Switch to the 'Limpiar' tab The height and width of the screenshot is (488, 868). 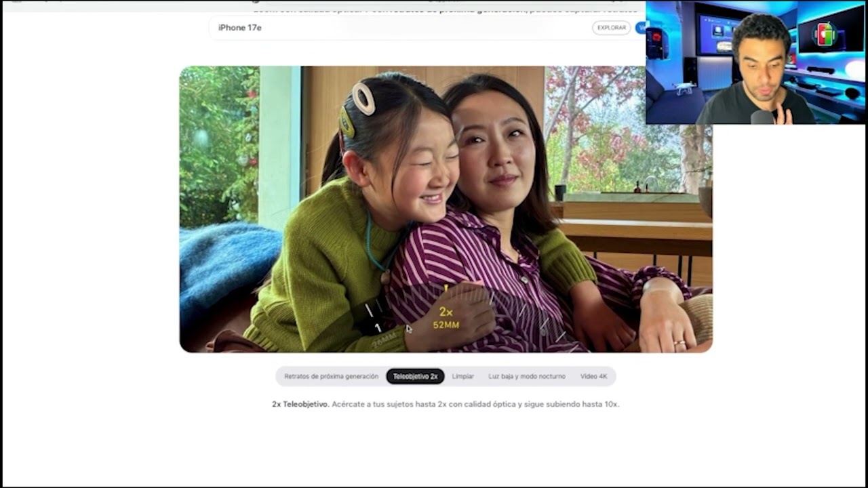click(x=463, y=376)
